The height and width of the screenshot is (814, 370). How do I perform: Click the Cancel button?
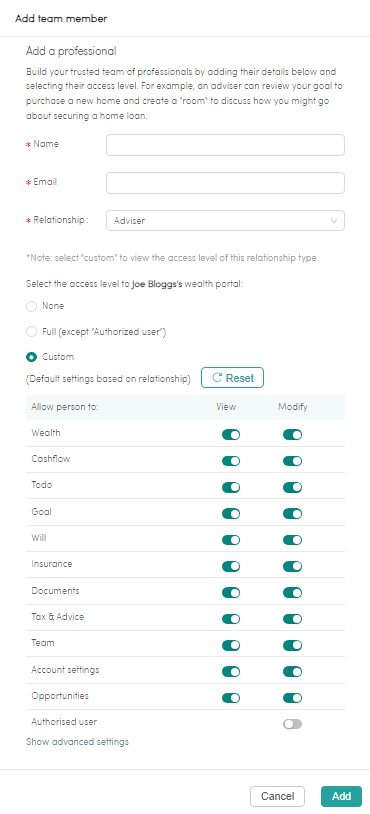pyautogui.click(x=277, y=796)
